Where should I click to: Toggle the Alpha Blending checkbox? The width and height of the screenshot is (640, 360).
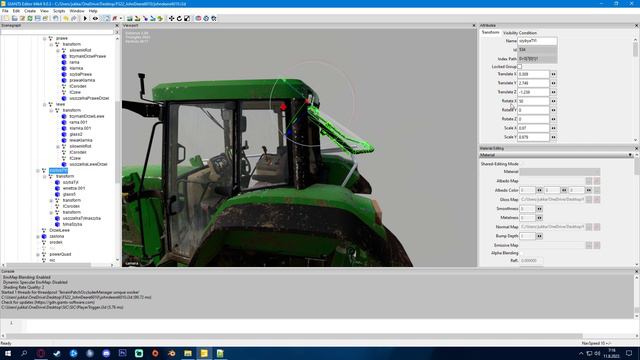pyautogui.click(x=521, y=253)
